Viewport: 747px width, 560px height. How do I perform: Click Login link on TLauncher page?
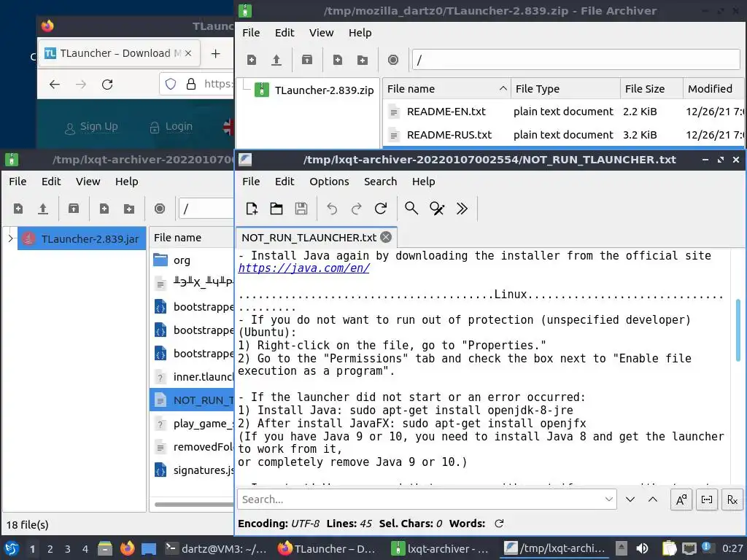[x=171, y=127]
